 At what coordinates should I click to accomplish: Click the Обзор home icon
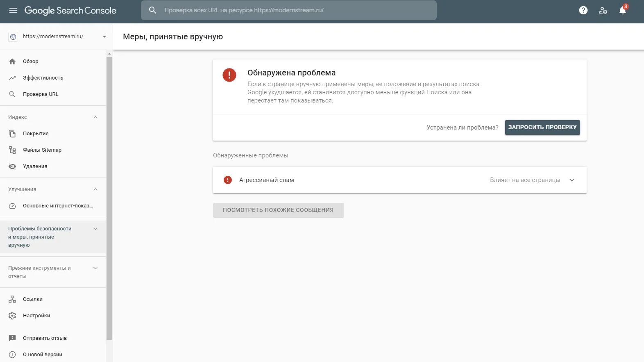pyautogui.click(x=12, y=61)
